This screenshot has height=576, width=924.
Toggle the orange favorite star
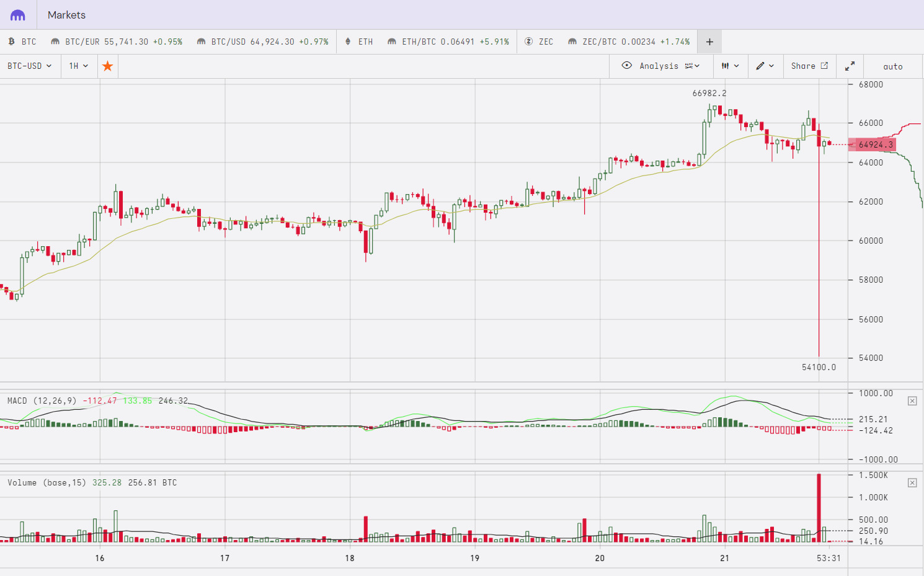pyautogui.click(x=108, y=66)
